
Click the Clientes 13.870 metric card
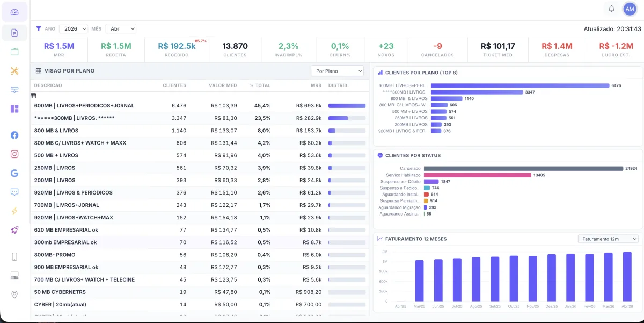tap(235, 49)
